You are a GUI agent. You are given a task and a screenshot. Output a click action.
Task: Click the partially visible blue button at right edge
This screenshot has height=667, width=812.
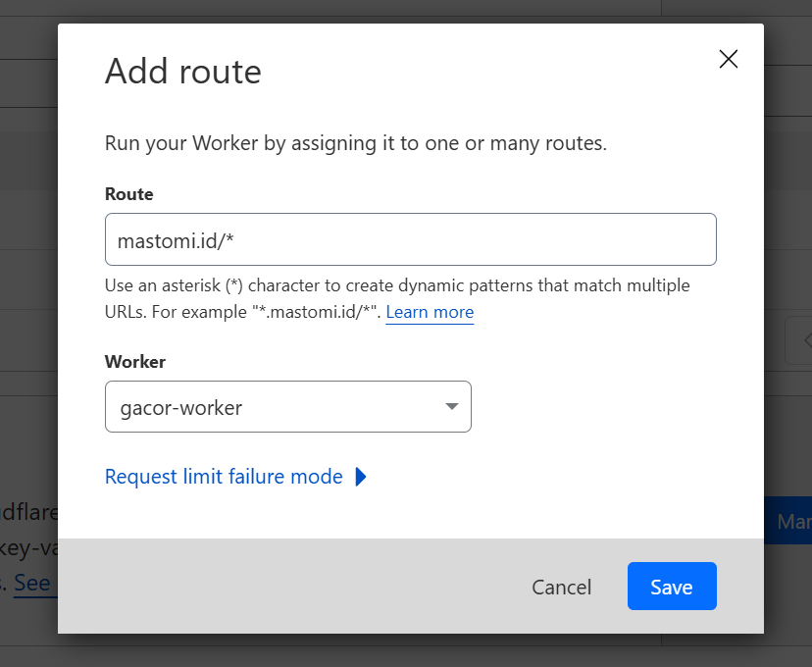[787, 521]
